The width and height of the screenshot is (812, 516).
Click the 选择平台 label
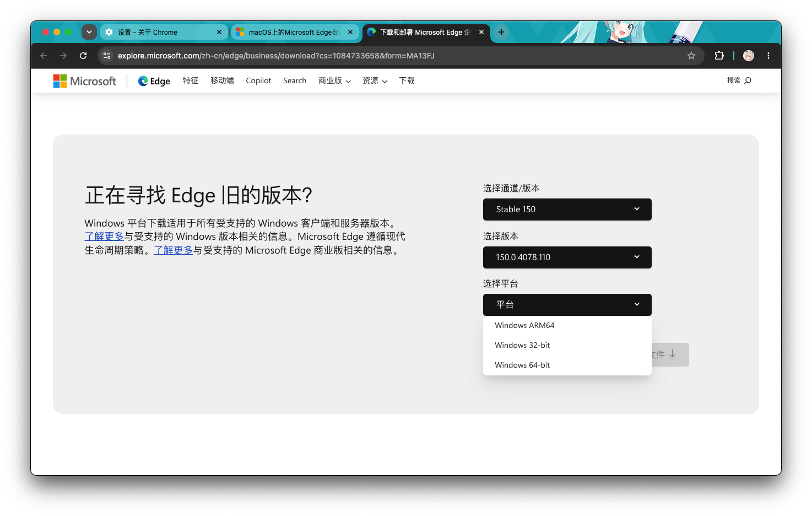501,284
